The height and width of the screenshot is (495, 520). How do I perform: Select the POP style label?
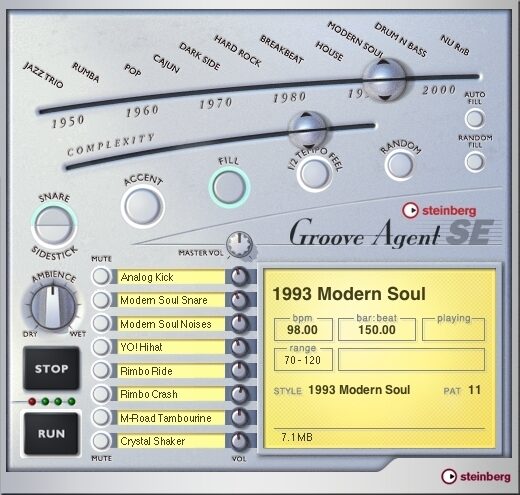133,70
